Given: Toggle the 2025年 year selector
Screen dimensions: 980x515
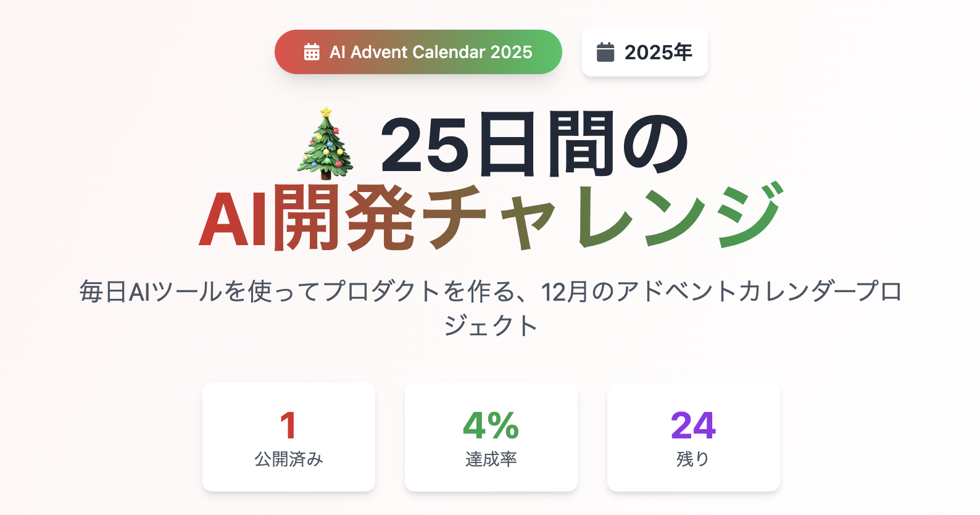Looking at the screenshot, I should pos(645,52).
